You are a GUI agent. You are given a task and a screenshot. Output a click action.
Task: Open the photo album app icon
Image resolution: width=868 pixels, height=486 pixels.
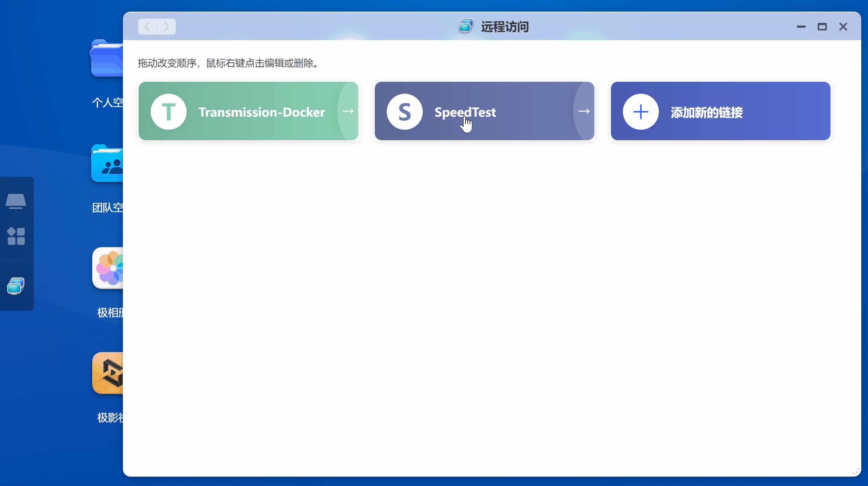109,268
